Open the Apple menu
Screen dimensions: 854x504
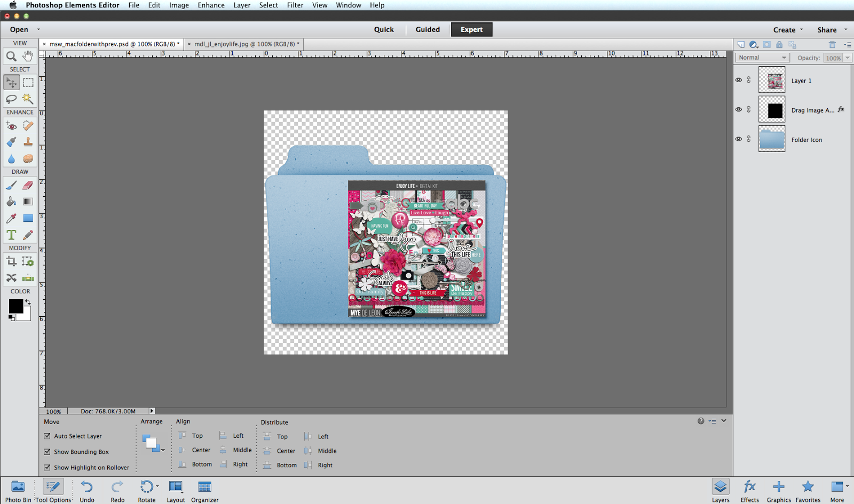13,5
